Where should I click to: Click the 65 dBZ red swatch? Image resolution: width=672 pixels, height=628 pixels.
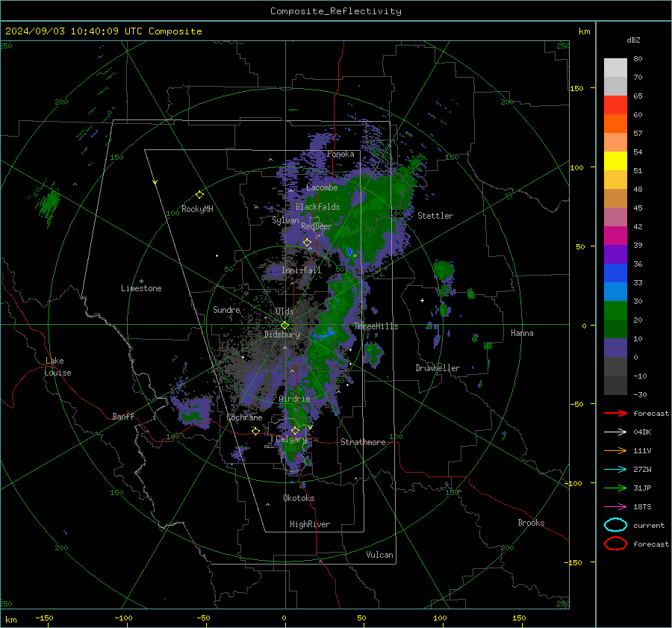[x=615, y=105]
